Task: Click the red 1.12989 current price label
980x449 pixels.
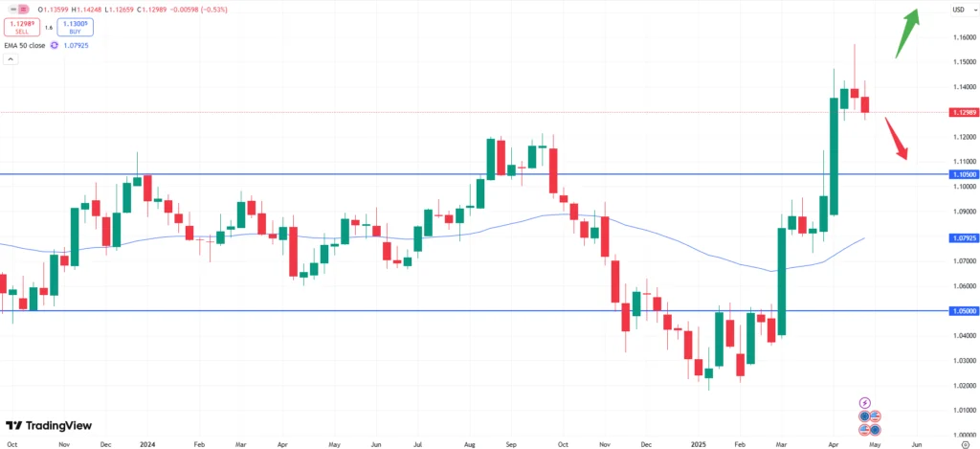Action: click(x=962, y=112)
